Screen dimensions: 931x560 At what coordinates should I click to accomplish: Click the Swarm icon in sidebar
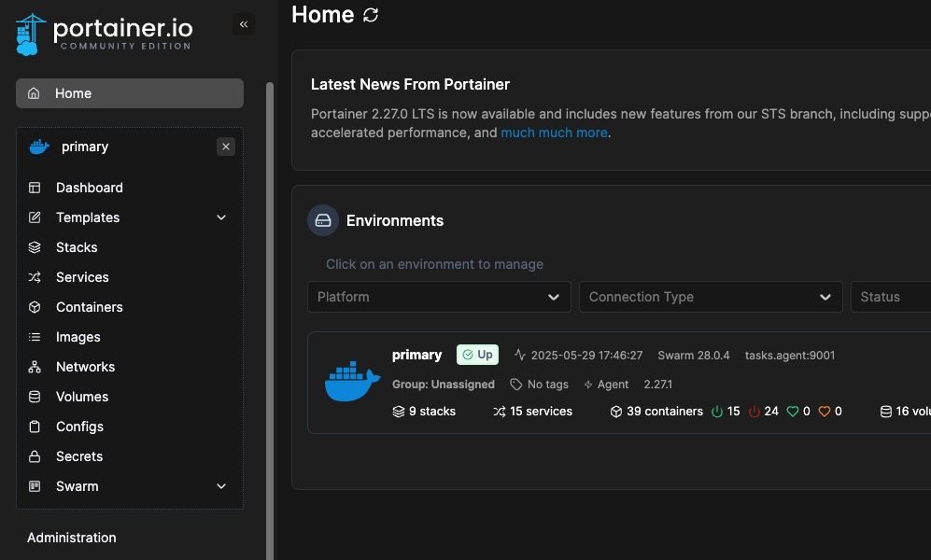(35, 486)
